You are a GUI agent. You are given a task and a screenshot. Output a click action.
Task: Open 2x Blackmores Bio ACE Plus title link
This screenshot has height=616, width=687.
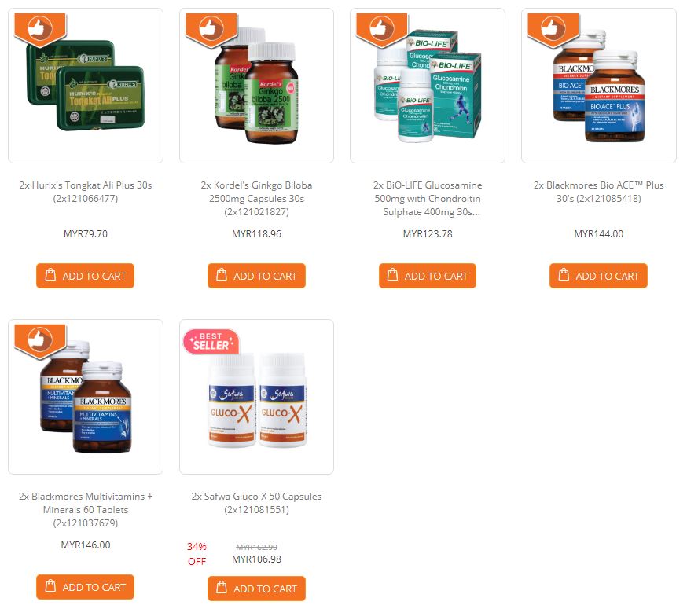[x=598, y=192]
